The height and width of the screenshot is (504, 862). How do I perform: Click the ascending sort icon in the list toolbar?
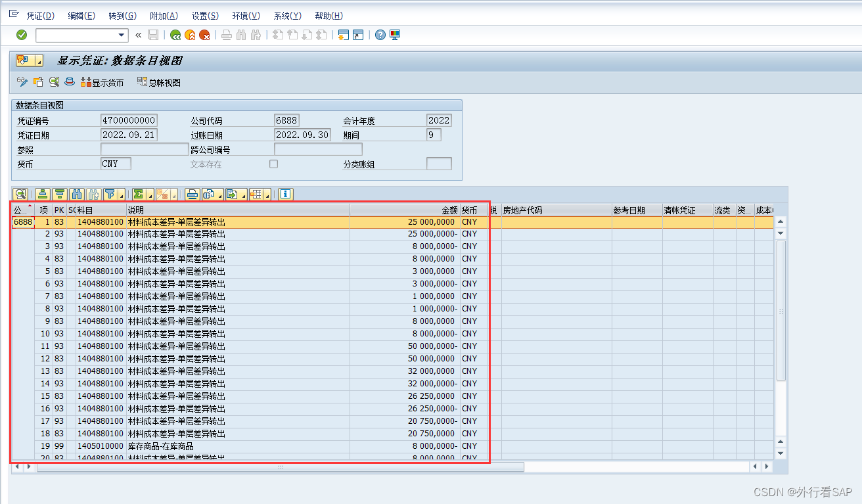41,195
